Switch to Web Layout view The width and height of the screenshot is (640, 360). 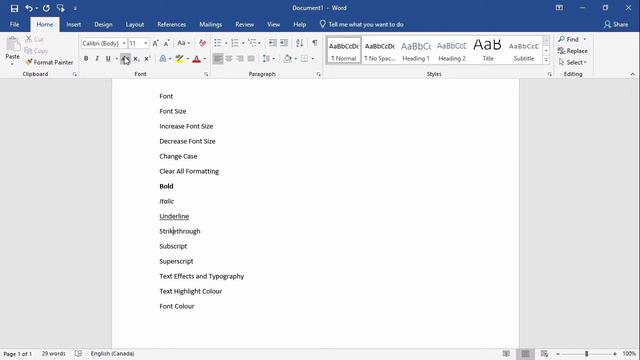tap(544, 353)
